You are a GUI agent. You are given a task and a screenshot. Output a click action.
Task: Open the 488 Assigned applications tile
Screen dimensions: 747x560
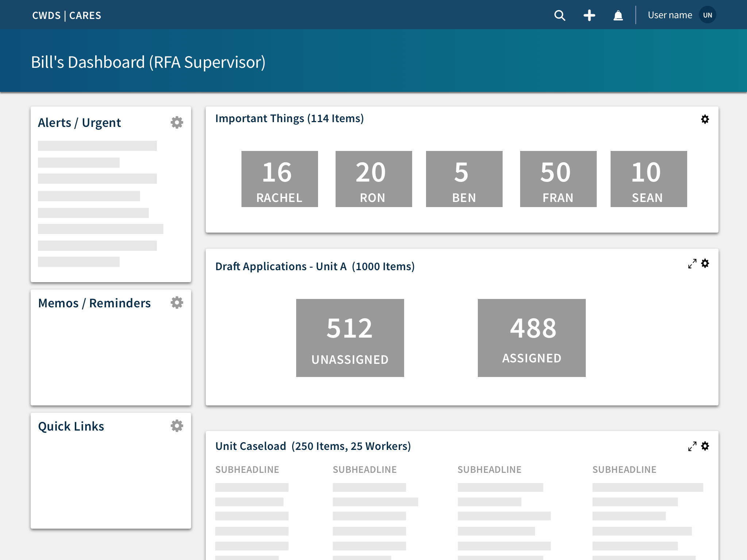[x=531, y=338]
